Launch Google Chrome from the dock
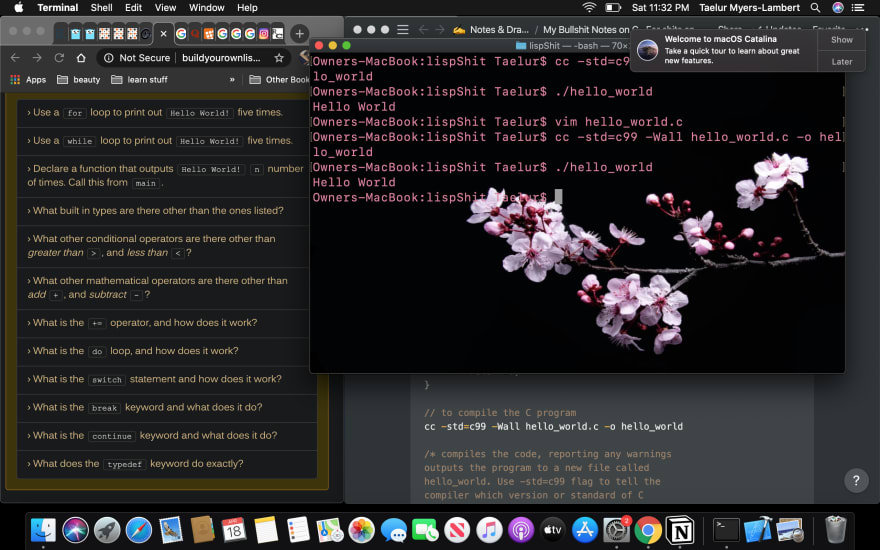This screenshot has width=880, height=550. 648,529
